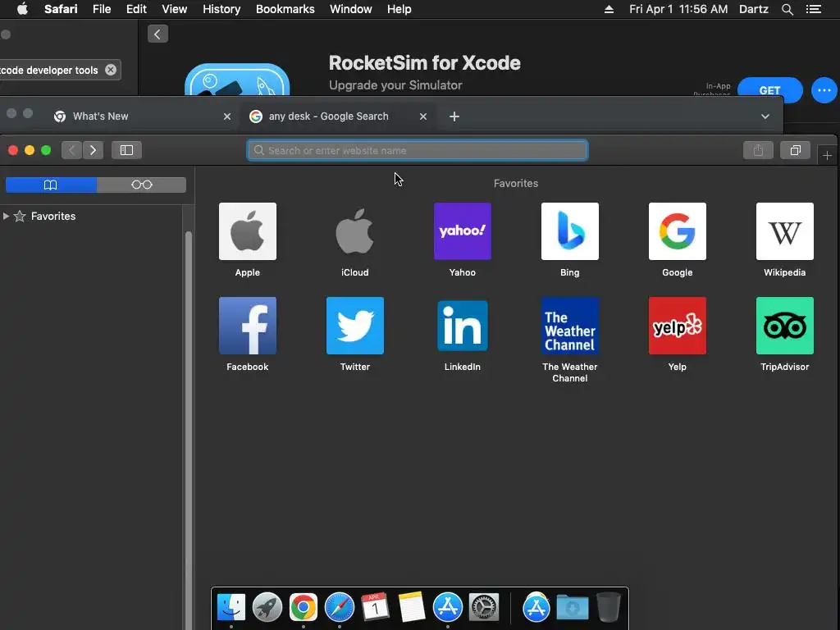Close the What's New Chrome tab
Viewport: 840px width, 630px height.
pos(227,116)
